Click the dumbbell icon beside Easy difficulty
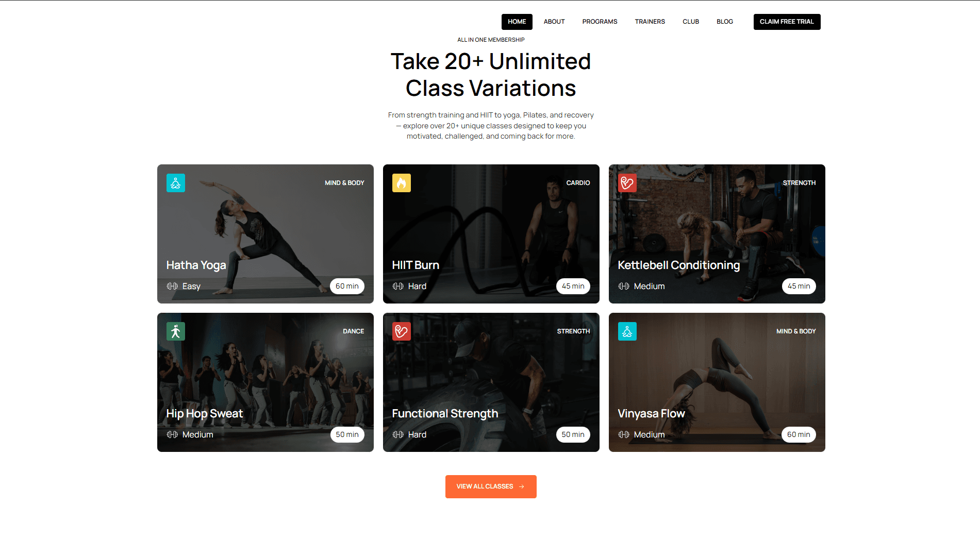The image size is (980, 556). [172, 286]
